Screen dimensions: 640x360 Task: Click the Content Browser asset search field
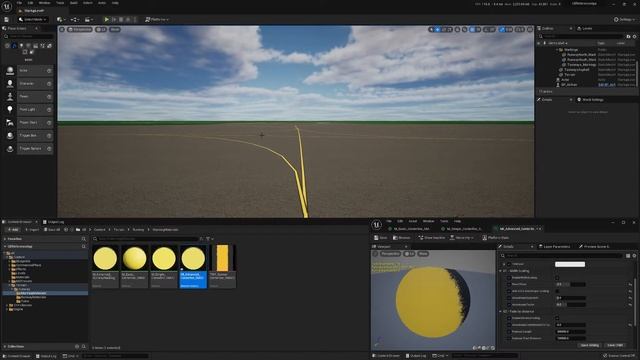pos(146,239)
